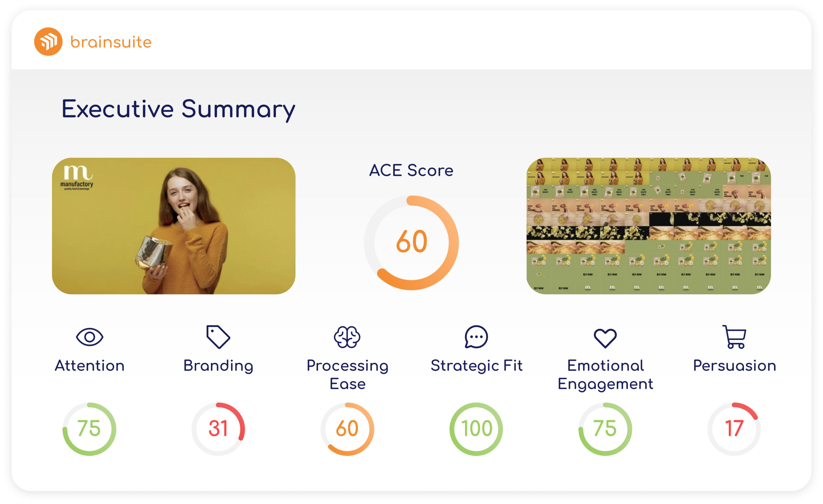Click the Branding score 31 ring
823x504 pixels.
tap(218, 429)
